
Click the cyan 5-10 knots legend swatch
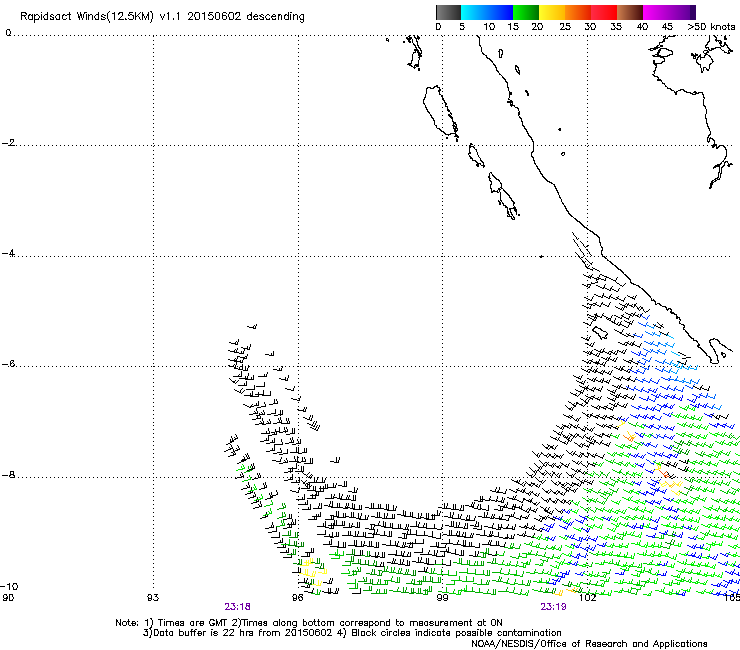tap(474, 12)
